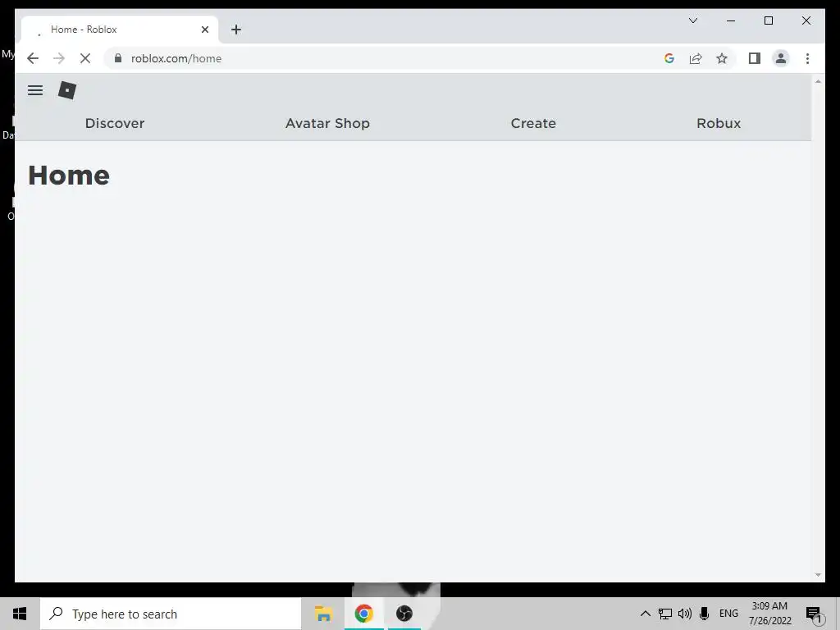The image size is (840, 630).
Task: Click the Chrome taskbar icon
Action: tap(363, 614)
